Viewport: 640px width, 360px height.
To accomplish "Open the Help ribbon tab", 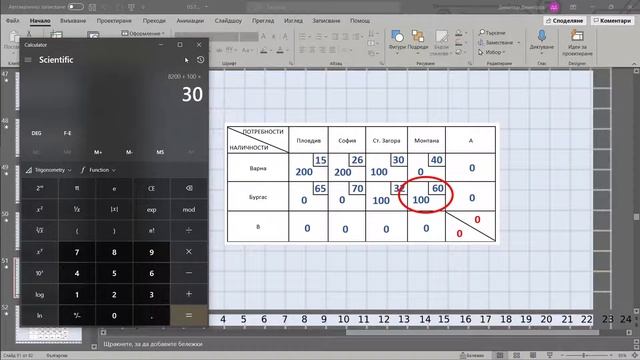I will (360, 20).
